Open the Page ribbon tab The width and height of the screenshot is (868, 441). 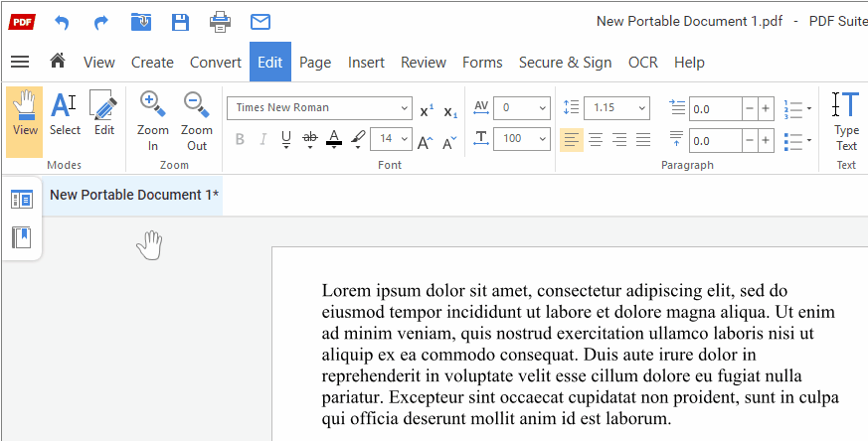point(315,62)
